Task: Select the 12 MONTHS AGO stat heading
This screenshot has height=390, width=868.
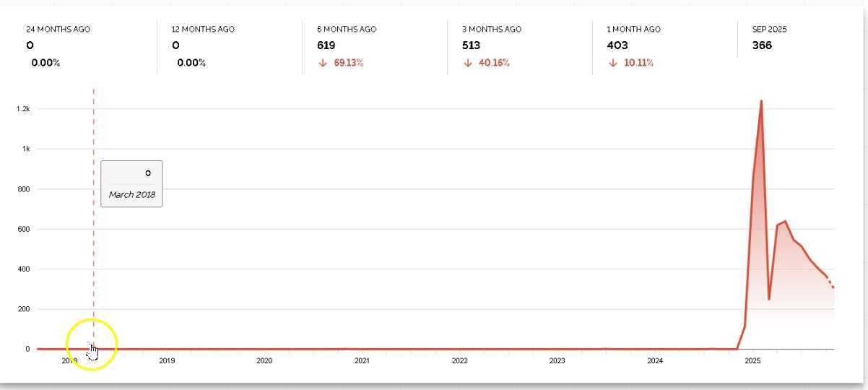Action: pyautogui.click(x=203, y=30)
